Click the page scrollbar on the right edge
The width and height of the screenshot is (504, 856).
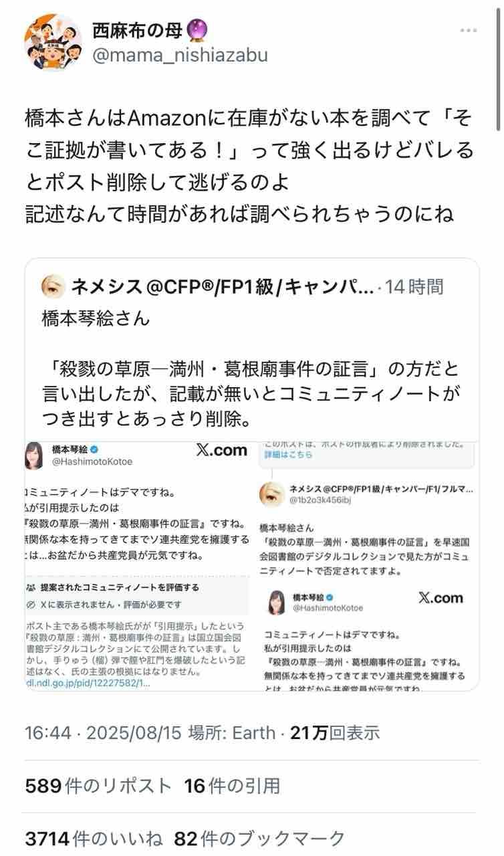tap(498, 67)
